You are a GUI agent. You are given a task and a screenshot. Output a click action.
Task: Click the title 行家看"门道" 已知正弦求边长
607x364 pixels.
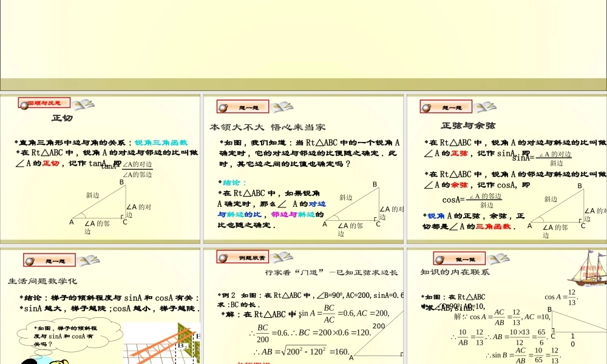[331, 272]
